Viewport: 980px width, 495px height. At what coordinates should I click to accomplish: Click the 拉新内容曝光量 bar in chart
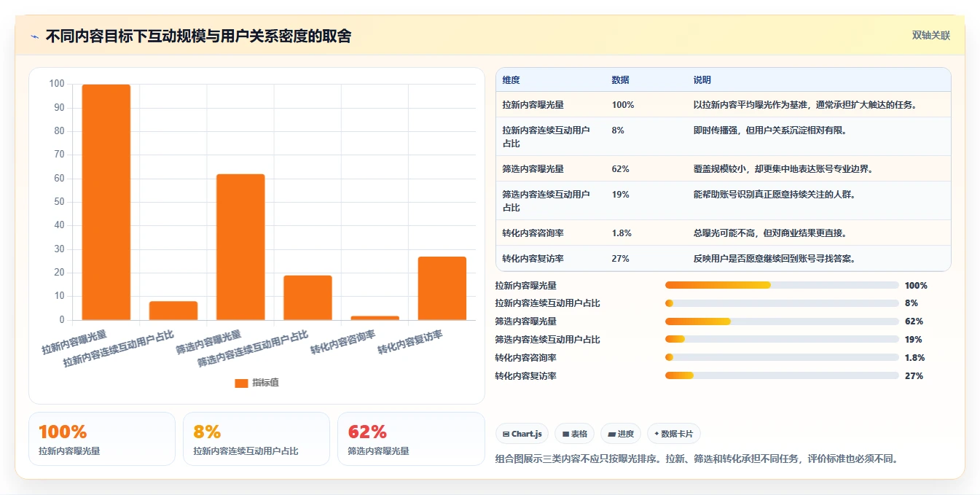pyautogui.click(x=106, y=202)
